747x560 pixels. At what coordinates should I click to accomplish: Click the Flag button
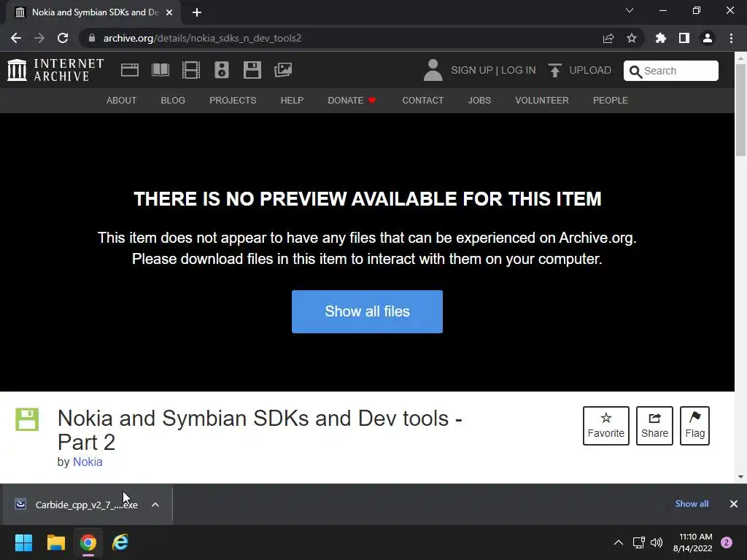694,426
